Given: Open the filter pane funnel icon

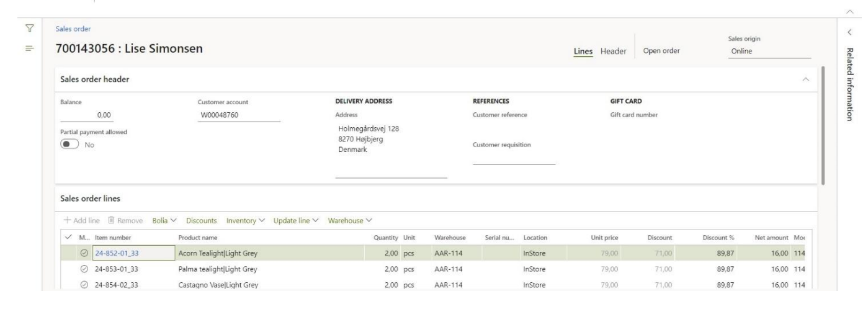Looking at the screenshot, I should 29,30.
